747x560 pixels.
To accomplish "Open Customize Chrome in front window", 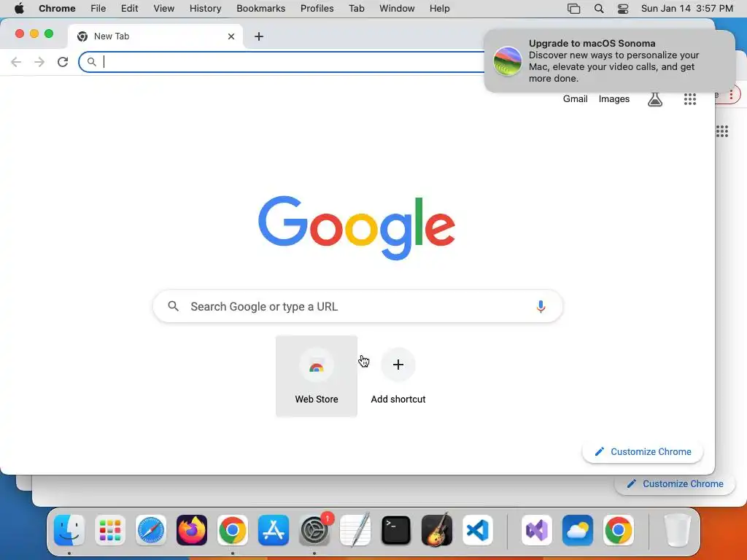I will (x=643, y=451).
